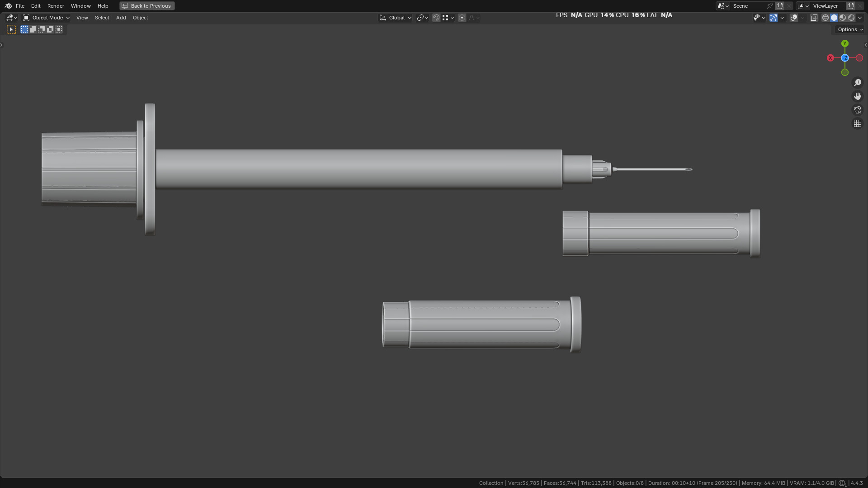Toggle viewport overlays

pos(794,18)
